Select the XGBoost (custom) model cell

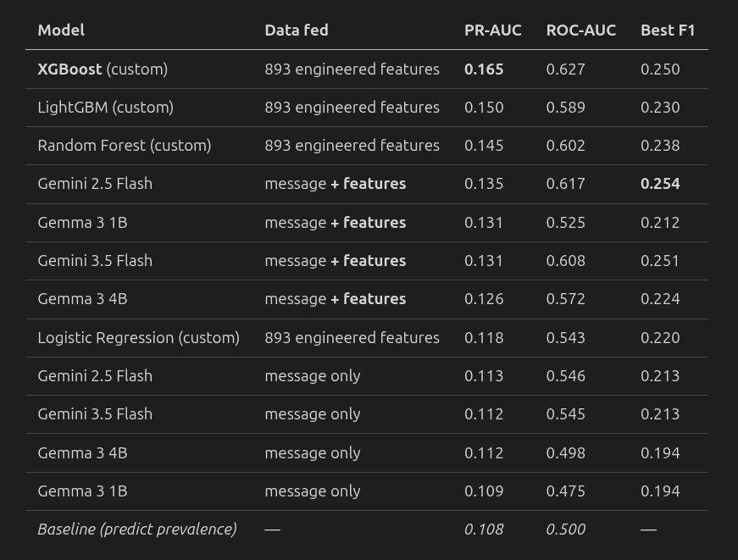point(103,69)
